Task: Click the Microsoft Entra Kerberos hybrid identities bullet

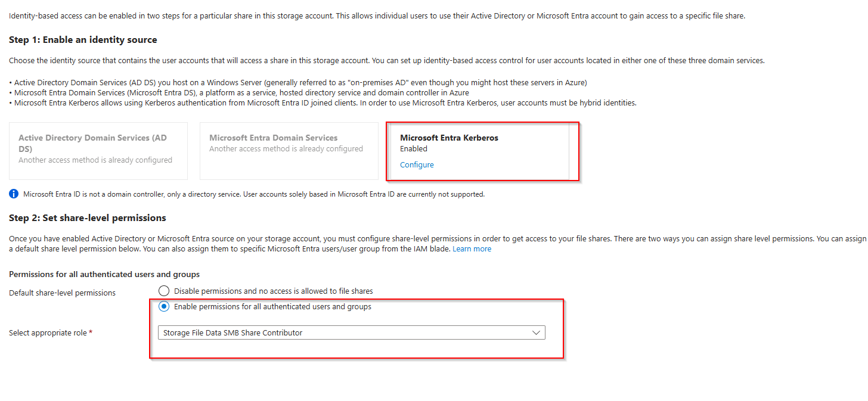Action: 323,103
